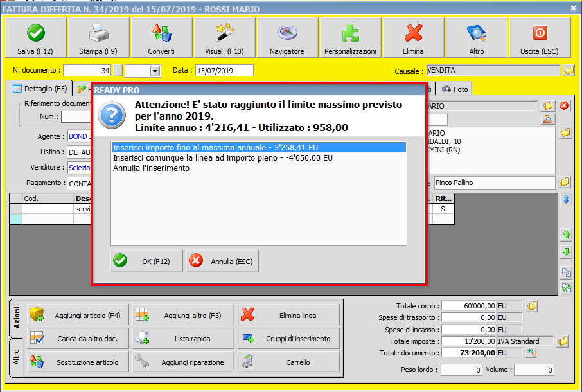Open the Carrello cart button
This screenshot has height=392, width=582.
(289, 362)
